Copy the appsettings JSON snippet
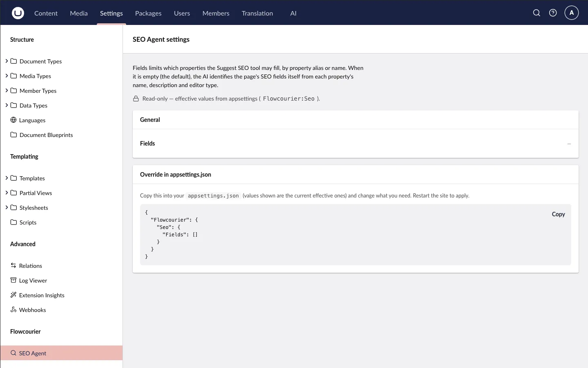 point(558,214)
